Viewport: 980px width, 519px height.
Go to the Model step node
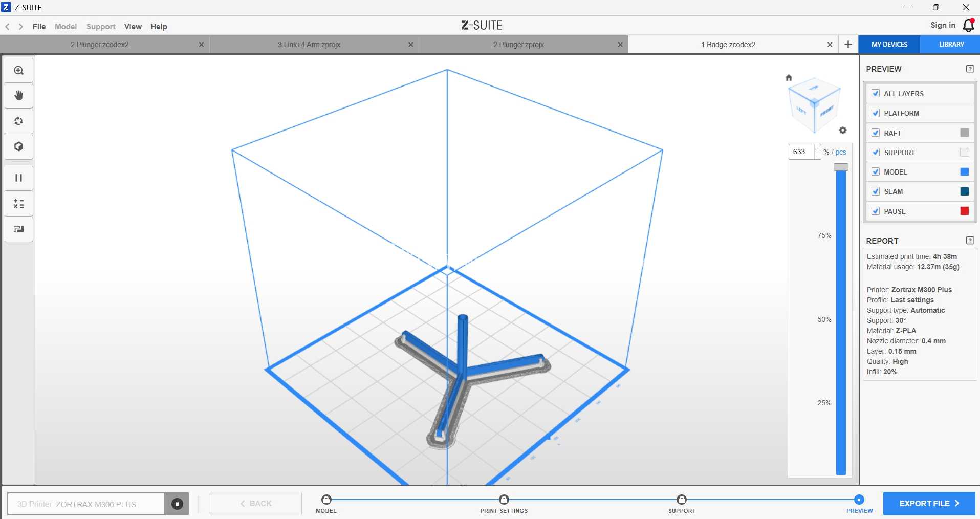(326, 500)
